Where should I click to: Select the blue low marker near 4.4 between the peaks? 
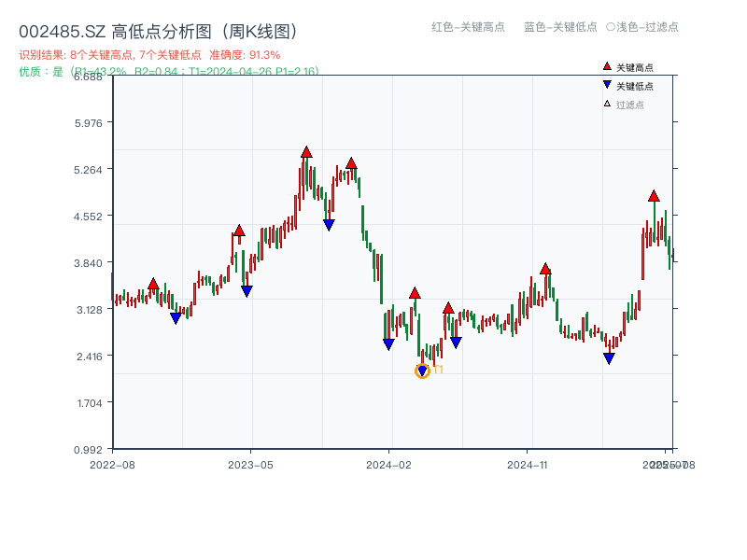(329, 225)
